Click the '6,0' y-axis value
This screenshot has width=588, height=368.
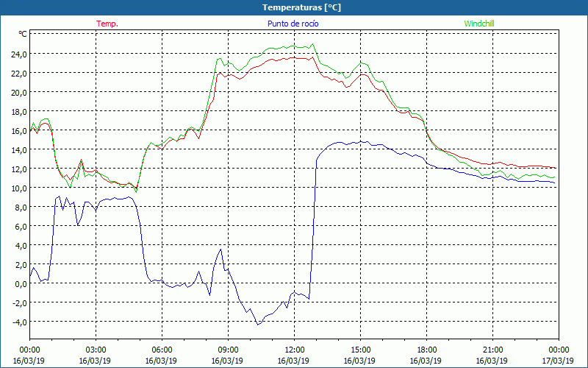[21, 227]
